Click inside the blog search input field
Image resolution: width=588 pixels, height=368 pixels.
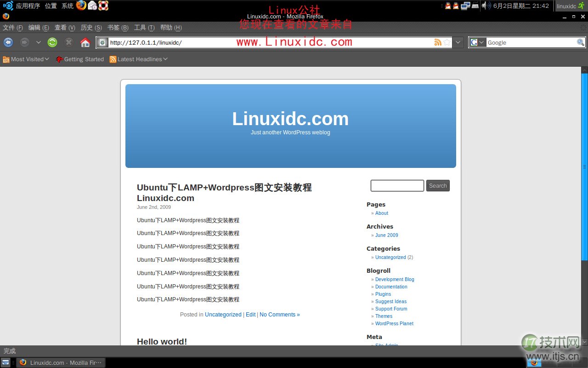[x=397, y=185]
